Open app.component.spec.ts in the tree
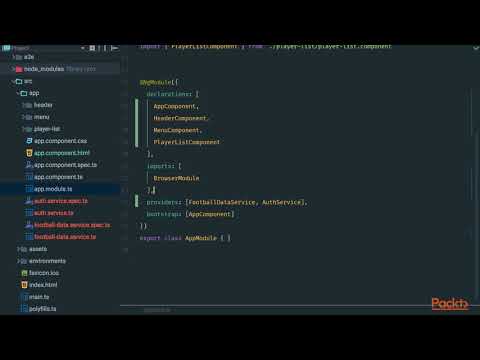This screenshot has width=480, height=360. tap(65, 165)
